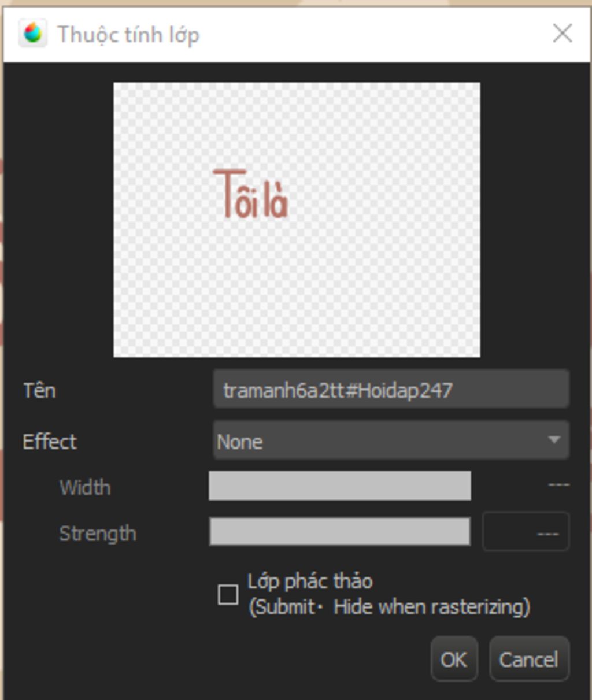
Task: Click the Effect label
Action: click(x=50, y=442)
